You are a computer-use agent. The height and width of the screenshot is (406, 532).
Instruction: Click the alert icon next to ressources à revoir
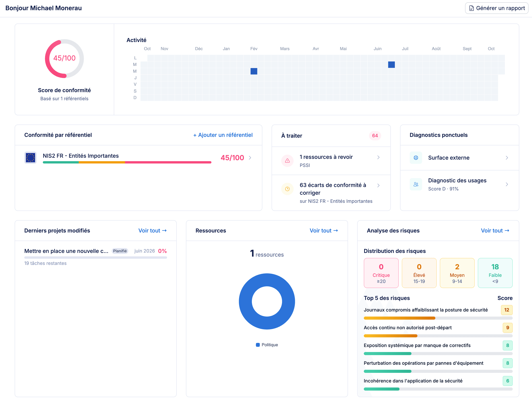point(287,160)
